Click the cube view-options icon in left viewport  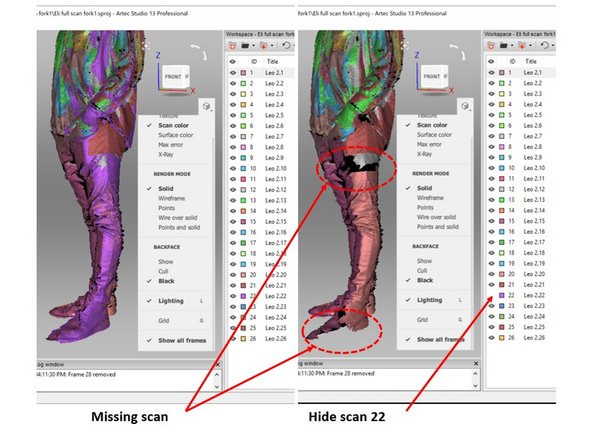point(207,106)
